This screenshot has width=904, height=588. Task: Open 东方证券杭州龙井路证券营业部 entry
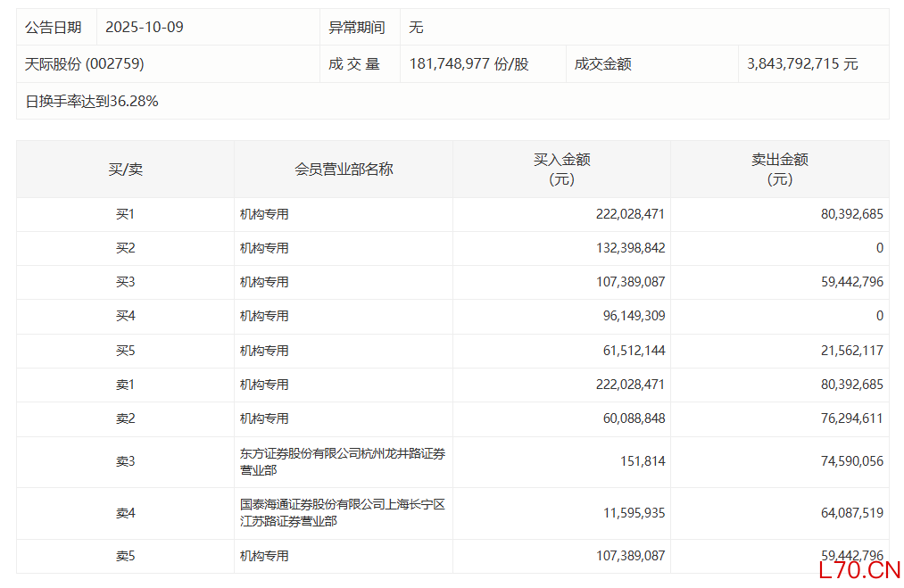pyautogui.click(x=343, y=461)
